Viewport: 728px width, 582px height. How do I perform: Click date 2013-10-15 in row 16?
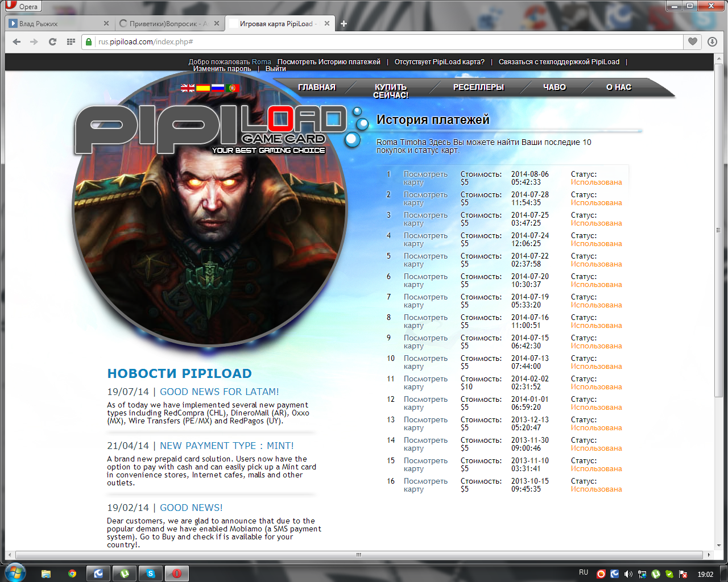pos(530,481)
